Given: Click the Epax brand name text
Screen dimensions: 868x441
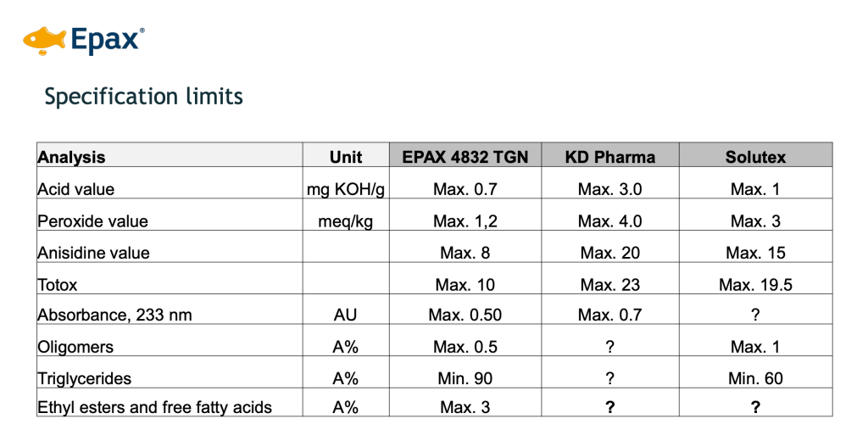Looking at the screenshot, I should tap(105, 41).
